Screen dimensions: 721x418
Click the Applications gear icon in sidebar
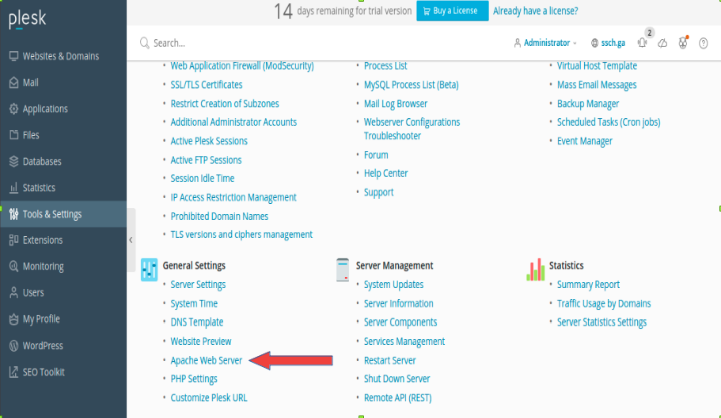pos(14,109)
